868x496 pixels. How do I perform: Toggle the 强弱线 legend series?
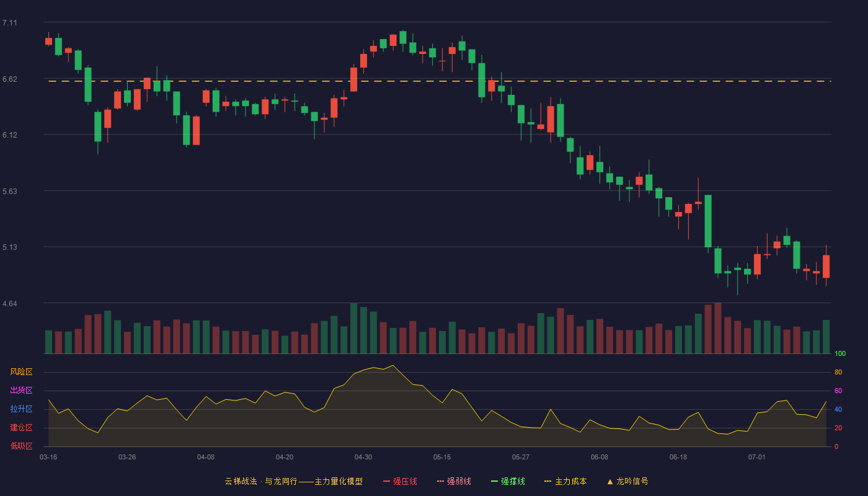tap(454, 481)
